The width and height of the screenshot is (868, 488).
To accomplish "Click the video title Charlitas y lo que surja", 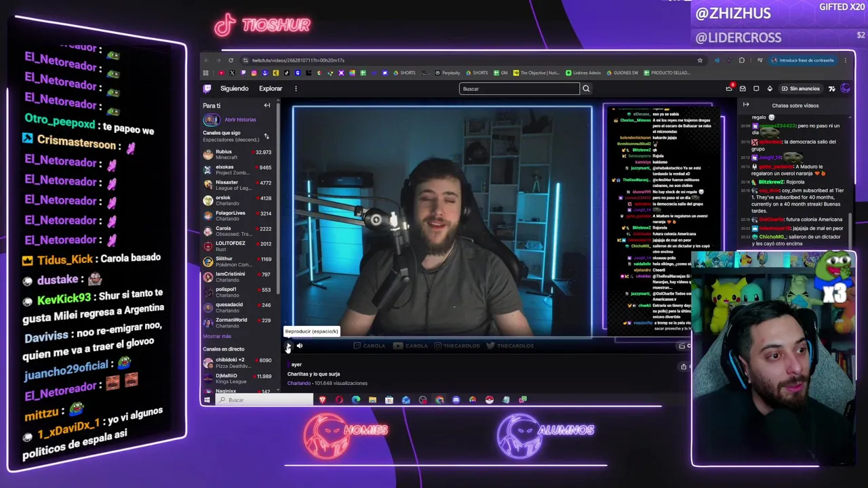I will 313,373.
